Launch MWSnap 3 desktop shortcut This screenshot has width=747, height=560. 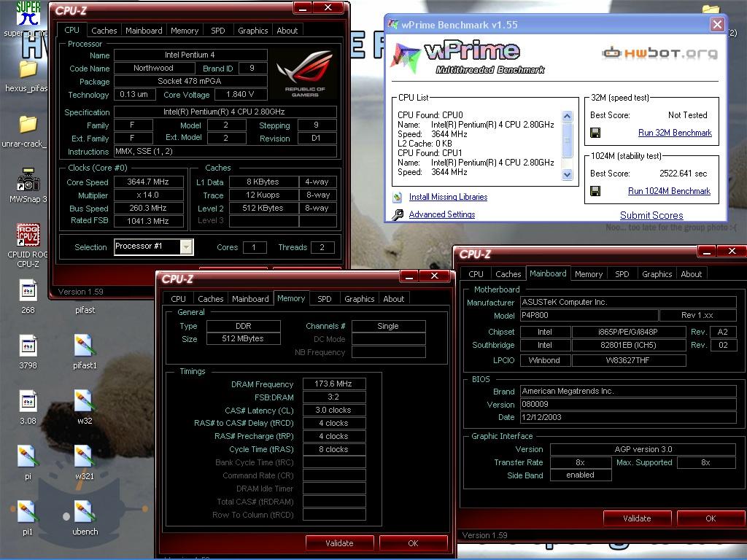(x=28, y=180)
